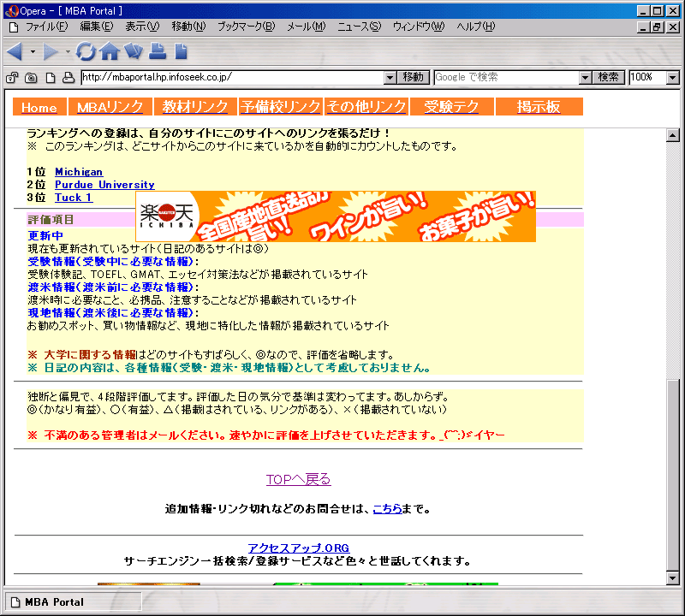Open the Michigan ranking link
685x616 pixels.
[79, 172]
